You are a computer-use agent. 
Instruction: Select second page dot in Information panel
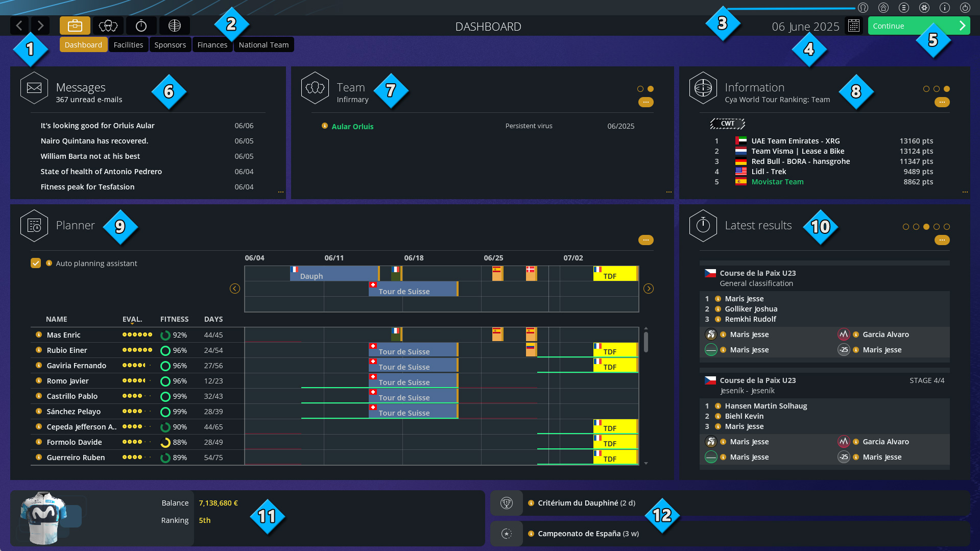pyautogui.click(x=937, y=89)
